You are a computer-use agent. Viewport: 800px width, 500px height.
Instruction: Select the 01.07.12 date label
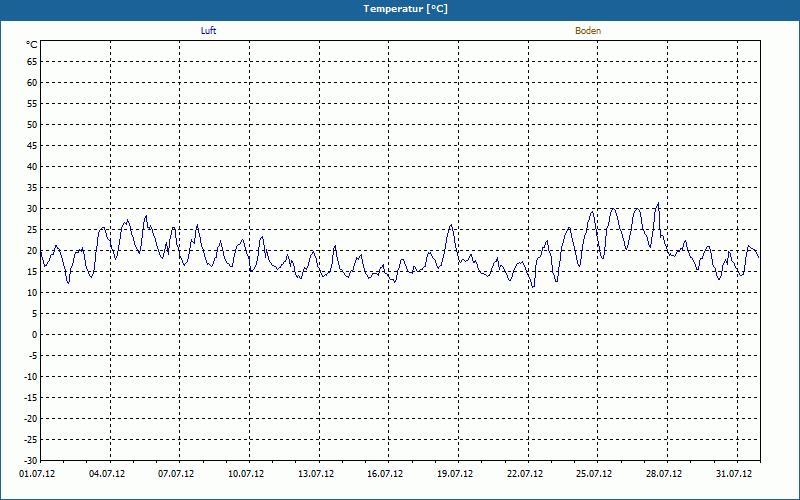pos(37,474)
